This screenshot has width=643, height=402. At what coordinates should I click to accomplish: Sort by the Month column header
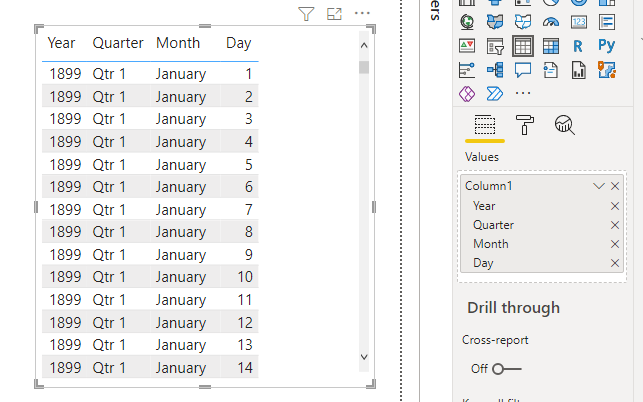(x=178, y=43)
